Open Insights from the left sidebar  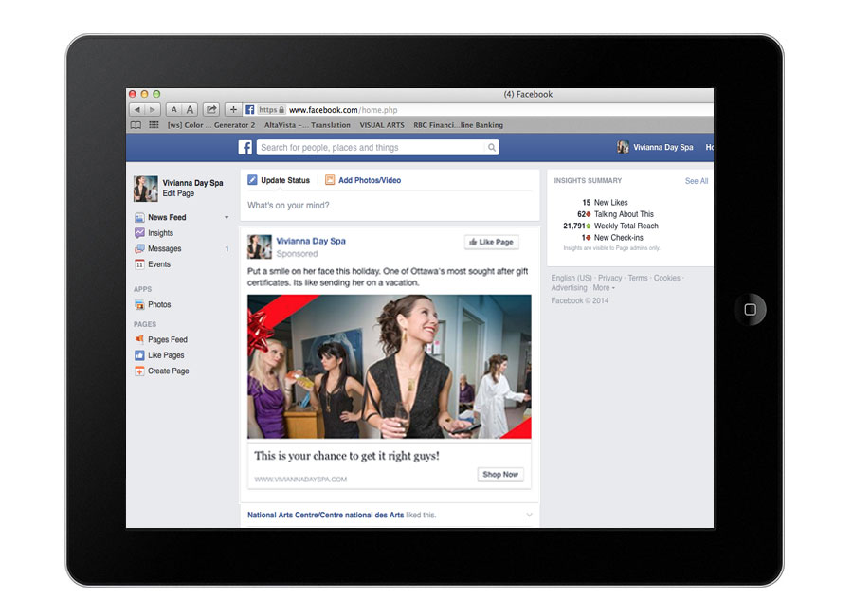(x=160, y=233)
